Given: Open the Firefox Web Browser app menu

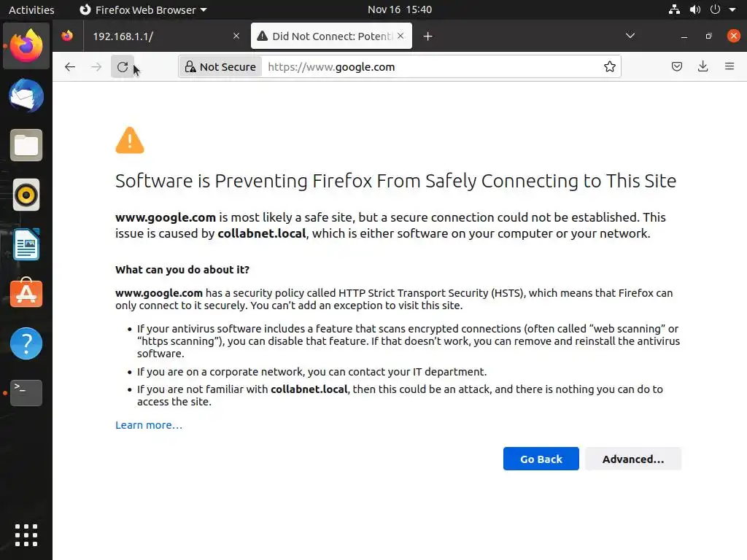Looking at the screenshot, I should point(142,9).
